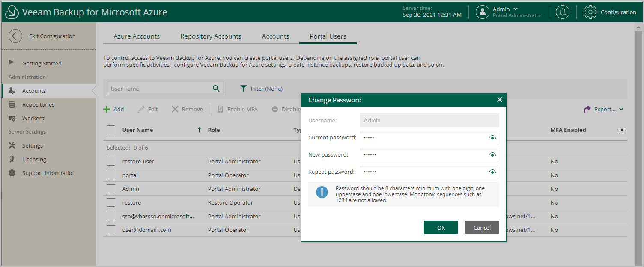Click the Getting Started flag icon

(12, 63)
